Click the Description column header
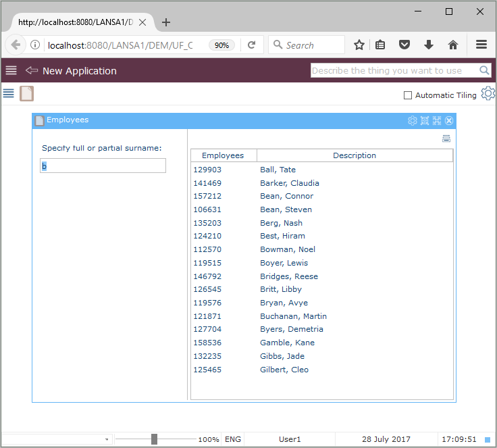497x448 pixels. click(x=355, y=155)
